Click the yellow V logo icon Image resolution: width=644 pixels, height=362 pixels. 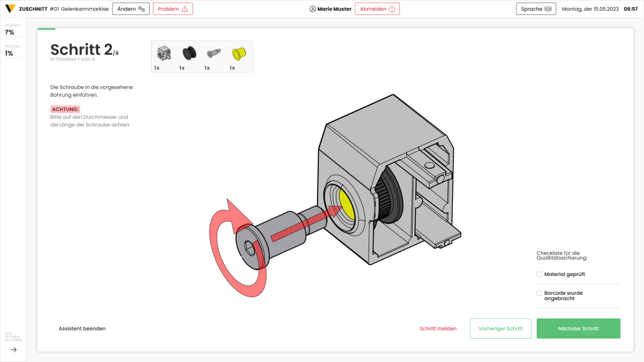pyautogui.click(x=10, y=9)
